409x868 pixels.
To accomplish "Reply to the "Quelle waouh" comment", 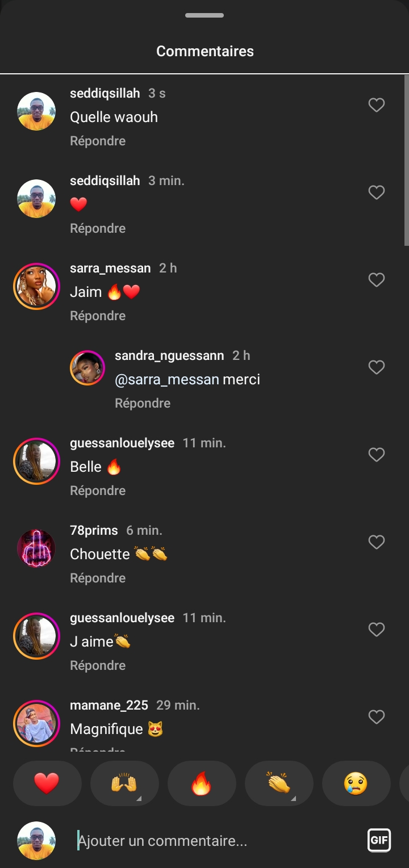I will [98, 141].
